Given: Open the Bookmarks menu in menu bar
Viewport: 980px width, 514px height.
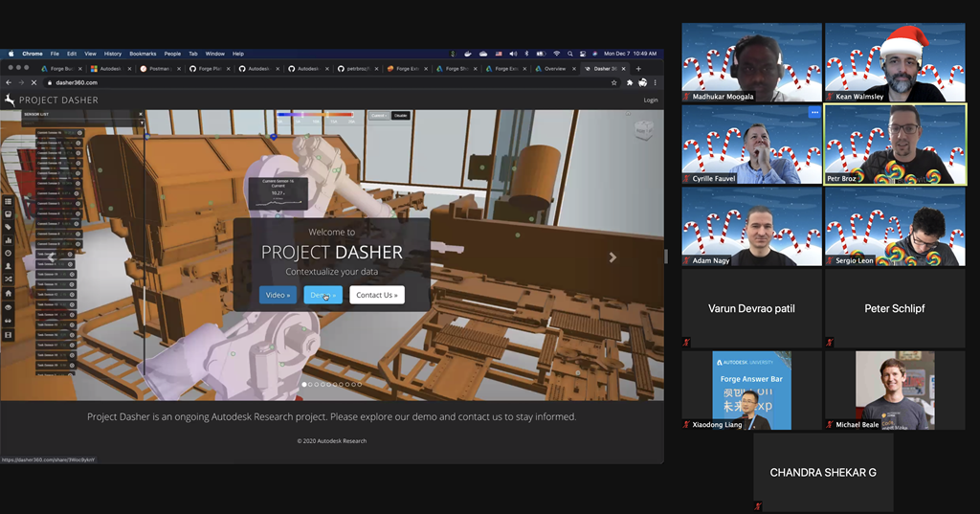Looking at the screenshot, I should pyautogui.click(x=143, y=54).
